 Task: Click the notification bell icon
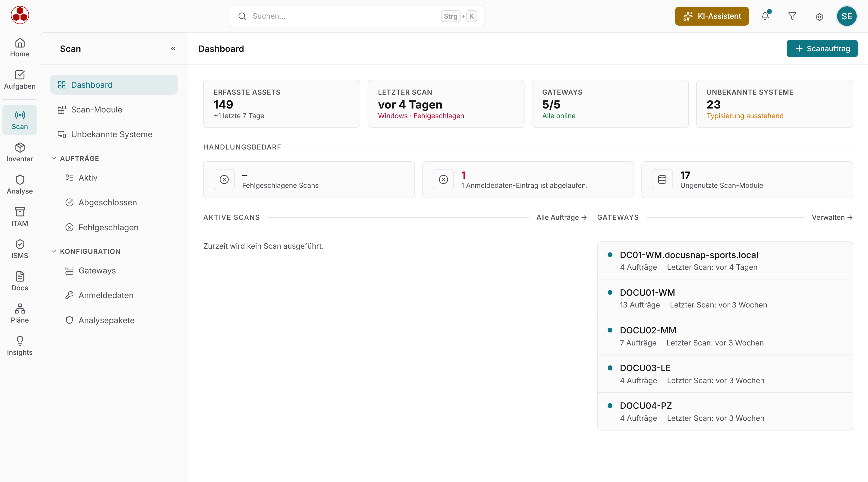tap(765, 16)
